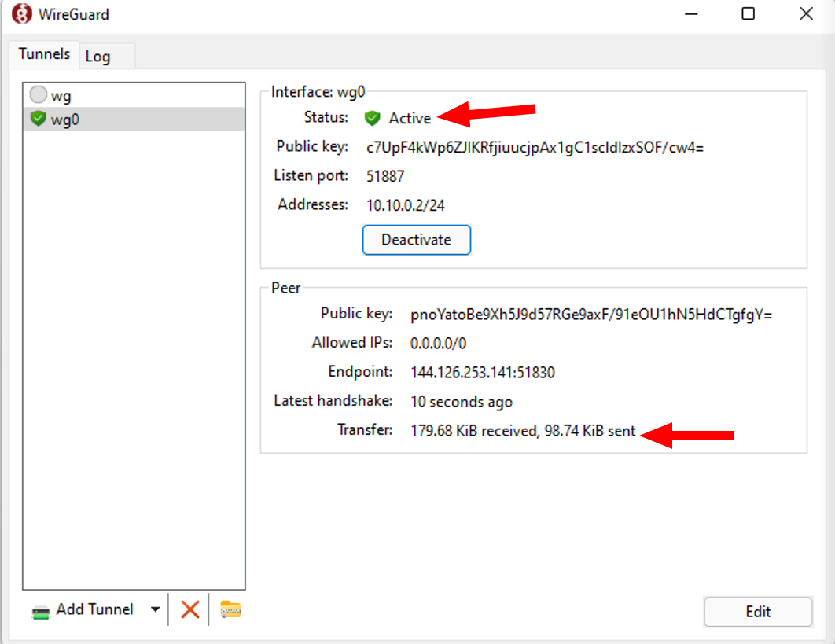
Task: Click the peer public key value
Action: (591, 315)
